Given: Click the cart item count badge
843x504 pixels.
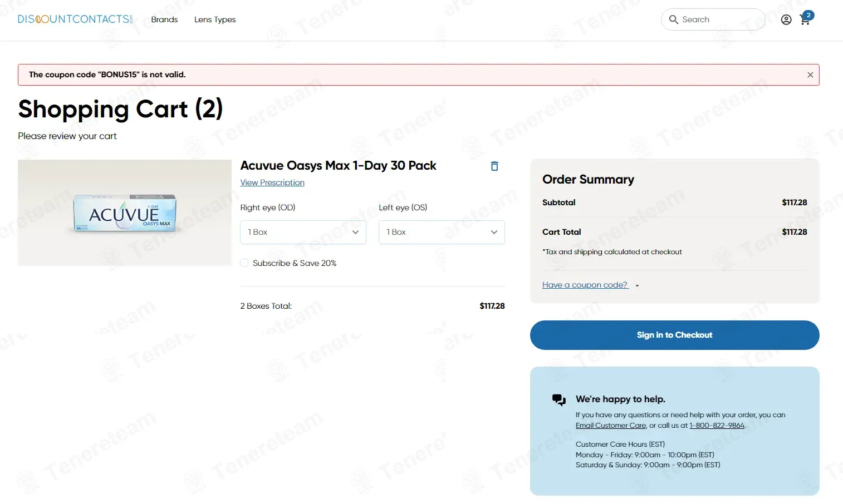Looking at the screenshot, I should coord(808,15).
